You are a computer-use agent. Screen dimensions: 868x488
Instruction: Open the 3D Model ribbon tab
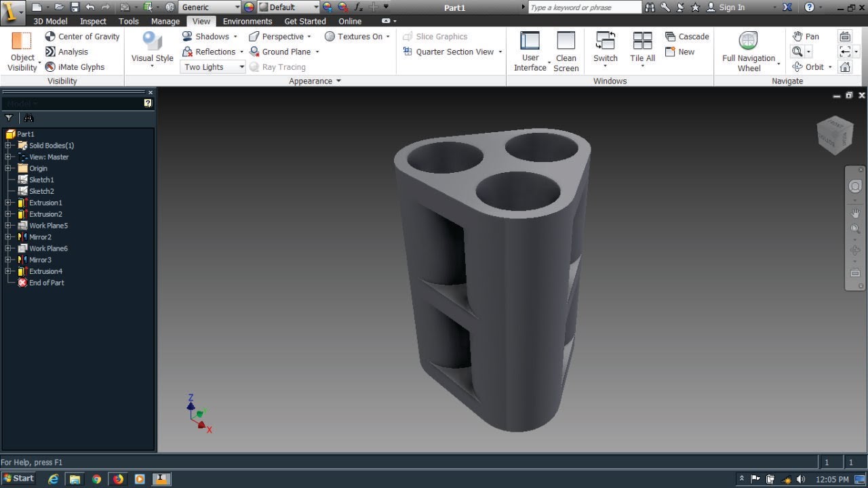[50, 21]
